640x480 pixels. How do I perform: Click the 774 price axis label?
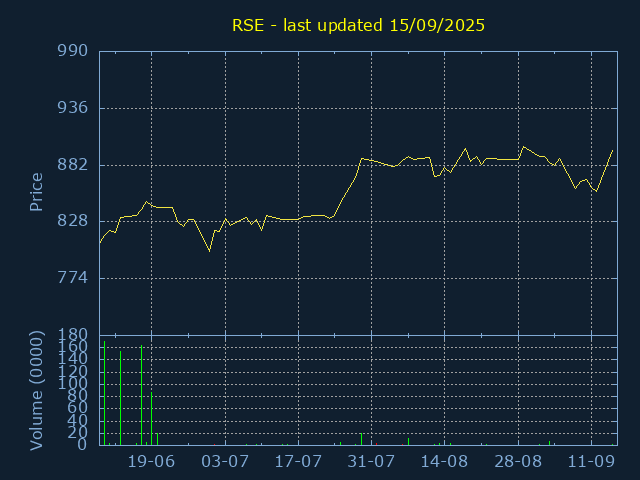[73, 278]
